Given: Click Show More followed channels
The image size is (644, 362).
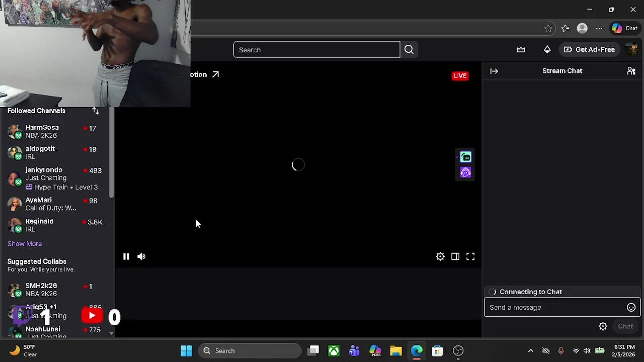Looking at the screenshot, I should point(25,244).
